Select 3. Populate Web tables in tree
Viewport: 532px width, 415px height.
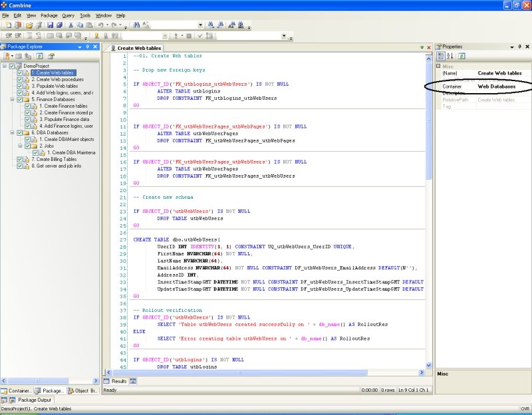55,86
